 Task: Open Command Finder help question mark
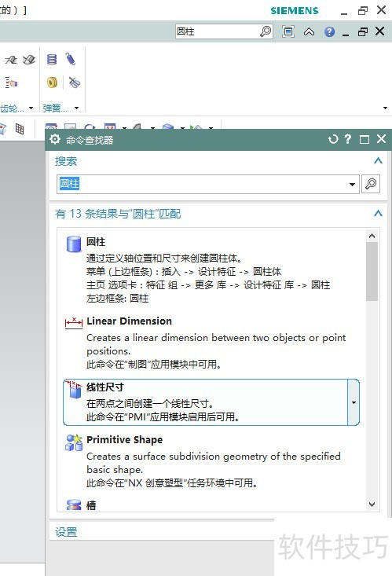[347, 139]
